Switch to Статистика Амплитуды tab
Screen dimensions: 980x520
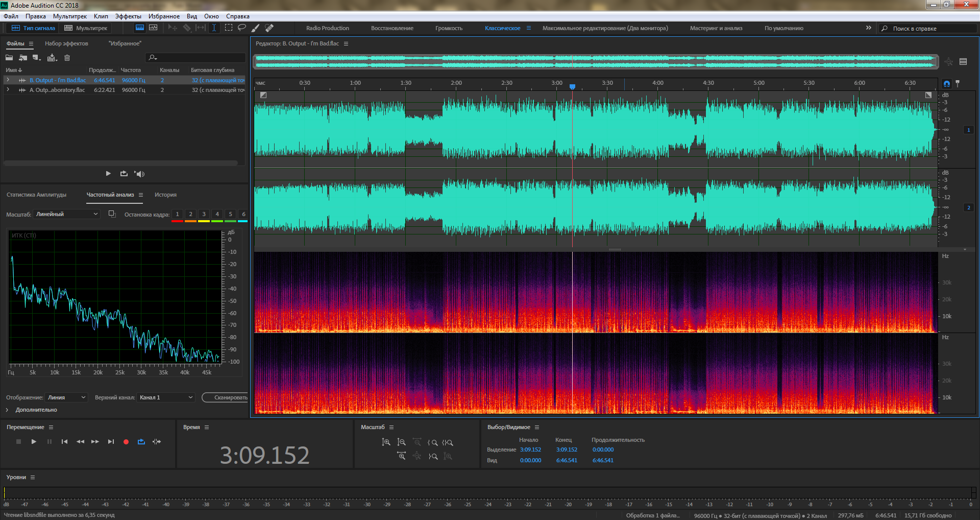click(x=36, y=195)
